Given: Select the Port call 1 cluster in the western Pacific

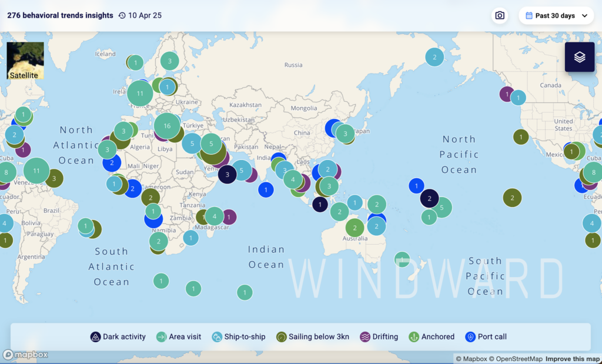Looking at the screenshot, I should (x=417, y=186).
